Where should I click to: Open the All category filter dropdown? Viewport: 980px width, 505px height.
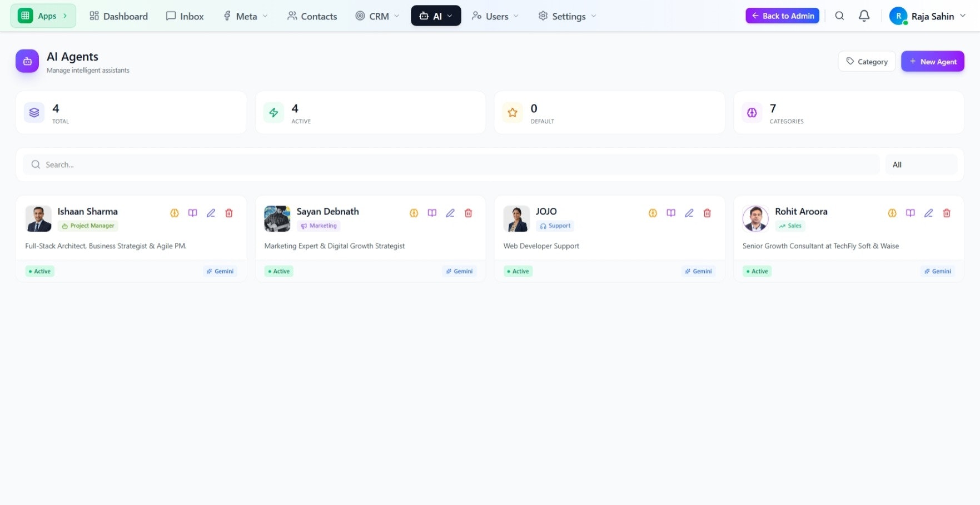pyautogui.click(x=921, y=164)
